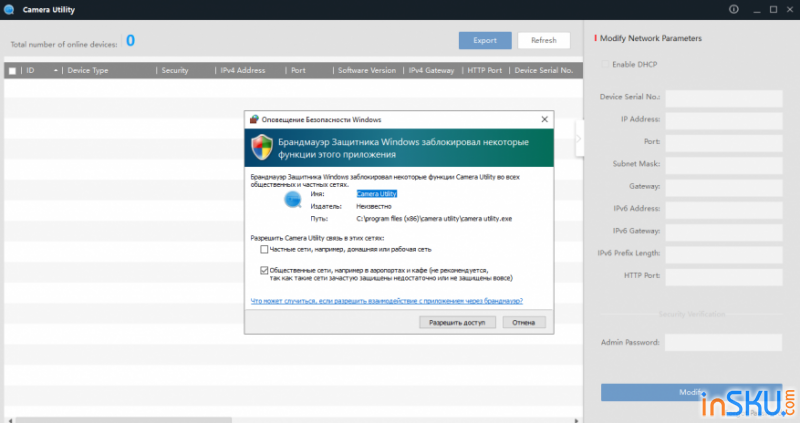This screenshot has width=800, height=423.
Task: Click the IPv4 Gateway column header
Action: pos(431,70)
